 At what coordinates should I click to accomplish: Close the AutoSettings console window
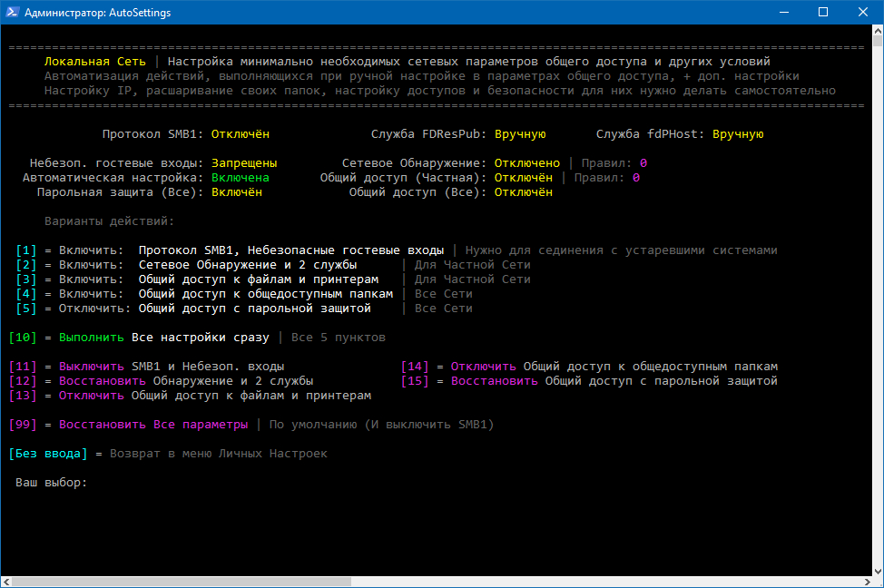point(862,12)
